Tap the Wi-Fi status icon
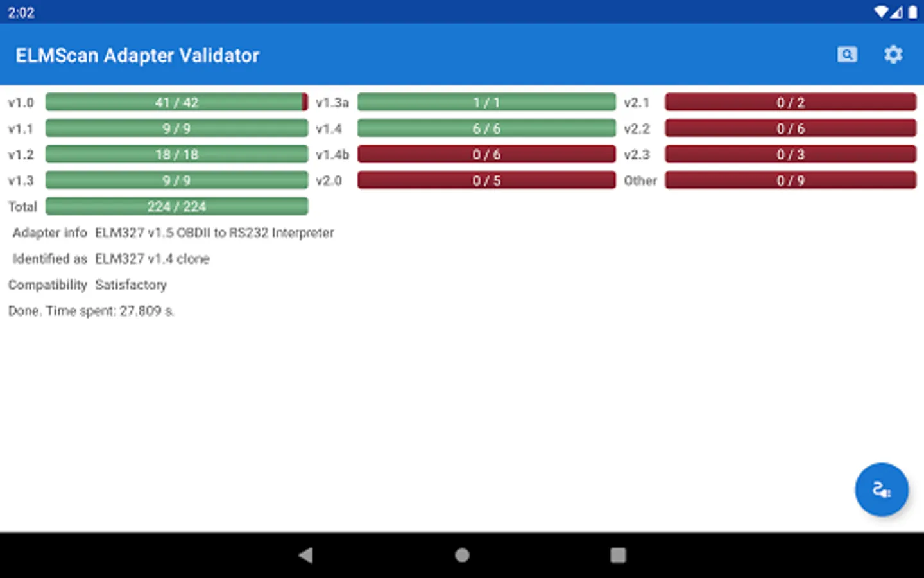The image size is (924, 578). click(x=881, y=12)
